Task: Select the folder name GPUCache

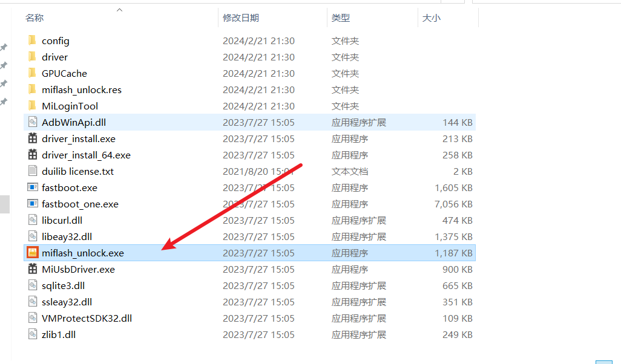Action: 64,73
